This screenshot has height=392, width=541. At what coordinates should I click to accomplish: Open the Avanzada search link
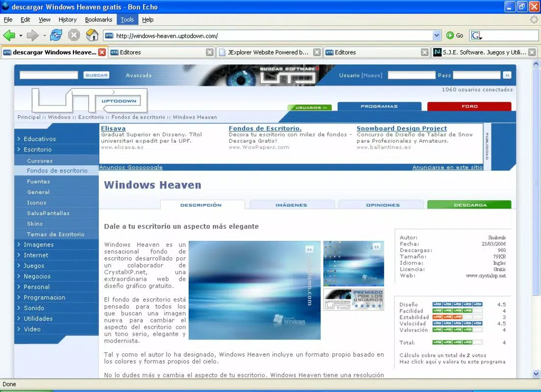point(139,75)
